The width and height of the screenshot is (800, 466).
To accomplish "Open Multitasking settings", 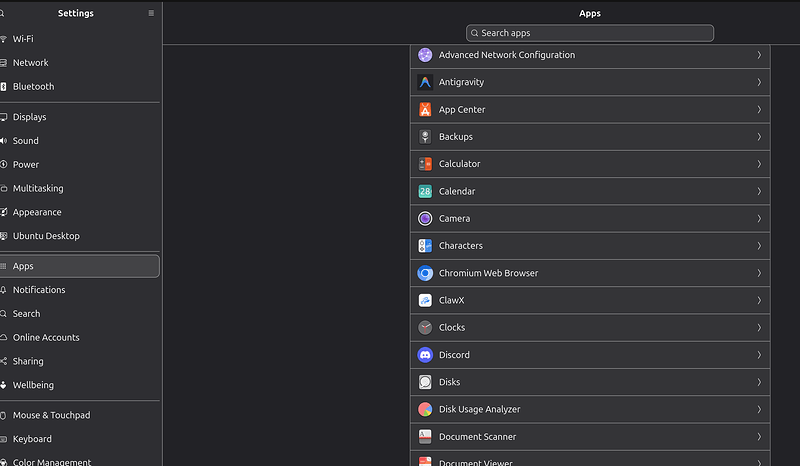I will coord(79,188).
